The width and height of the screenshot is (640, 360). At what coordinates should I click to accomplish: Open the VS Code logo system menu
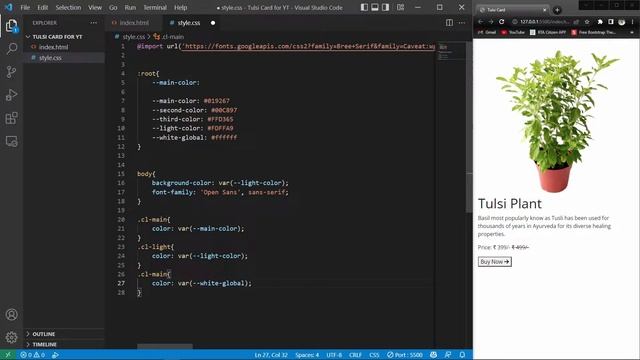9,7
